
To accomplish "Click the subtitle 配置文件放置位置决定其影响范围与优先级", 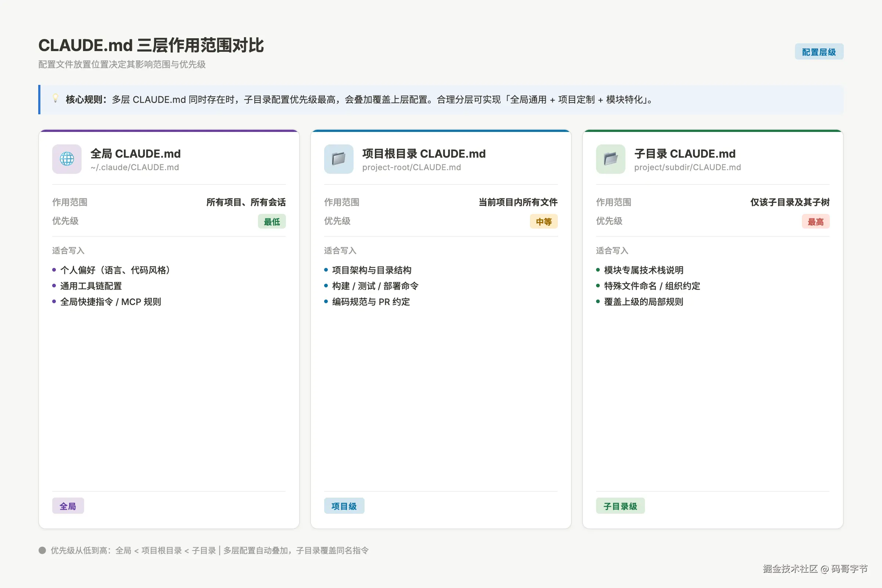I will click(122, 65).
